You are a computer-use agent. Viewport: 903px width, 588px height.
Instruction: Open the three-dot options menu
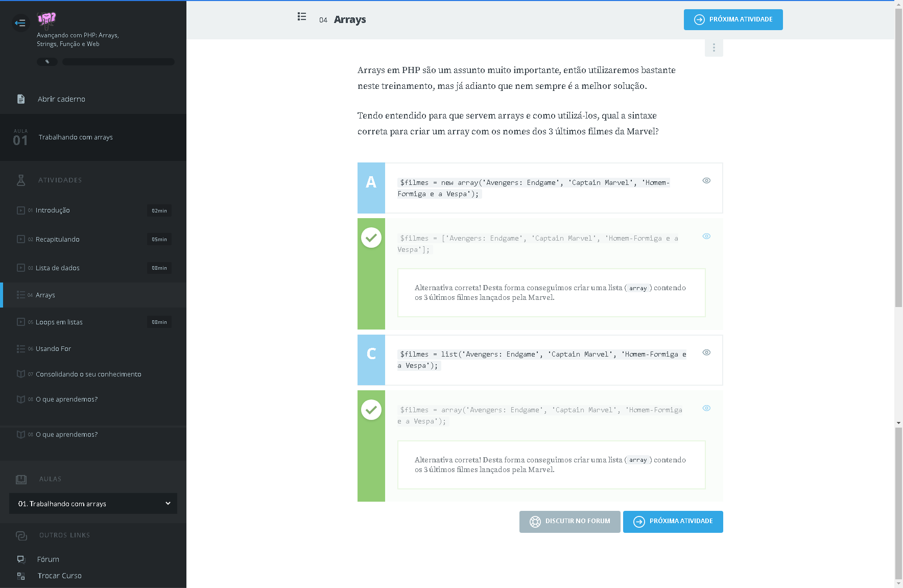714,48
